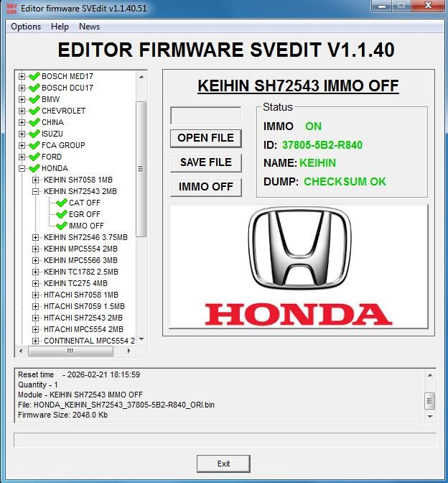The height and width of the screenshot is (483, 448).
Task: Click log panel scrollbar down arrow
Action: coord(430,416)
